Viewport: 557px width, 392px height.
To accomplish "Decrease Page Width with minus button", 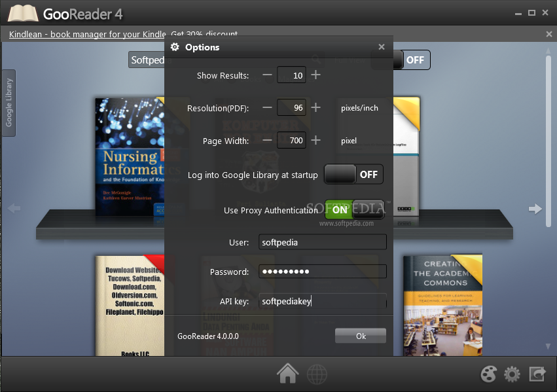I will pos(267,140).
